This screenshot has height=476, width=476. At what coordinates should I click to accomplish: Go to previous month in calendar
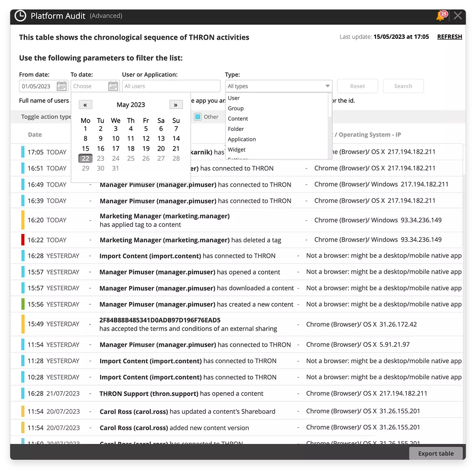pyautogui.click(x=85, y=105)
